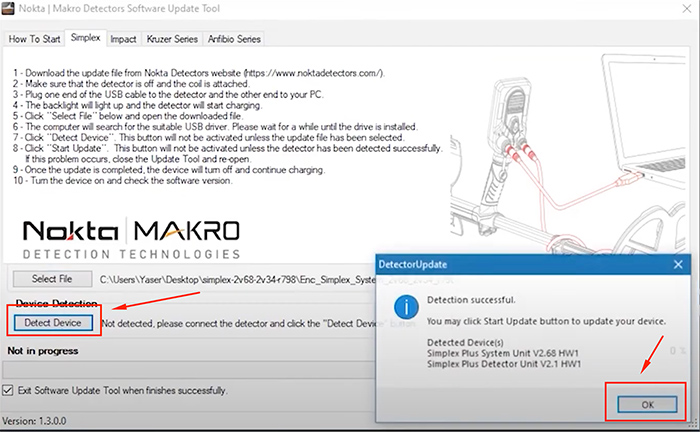Click 'Simplex Plus Detector Unit V2.1 HW1' text
Viewport: 700px width, 432px height.
[504, 364]
